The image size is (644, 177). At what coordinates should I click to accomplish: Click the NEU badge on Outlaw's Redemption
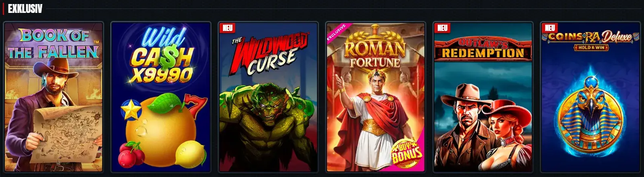pyautogui.click(x=443, y=28)
